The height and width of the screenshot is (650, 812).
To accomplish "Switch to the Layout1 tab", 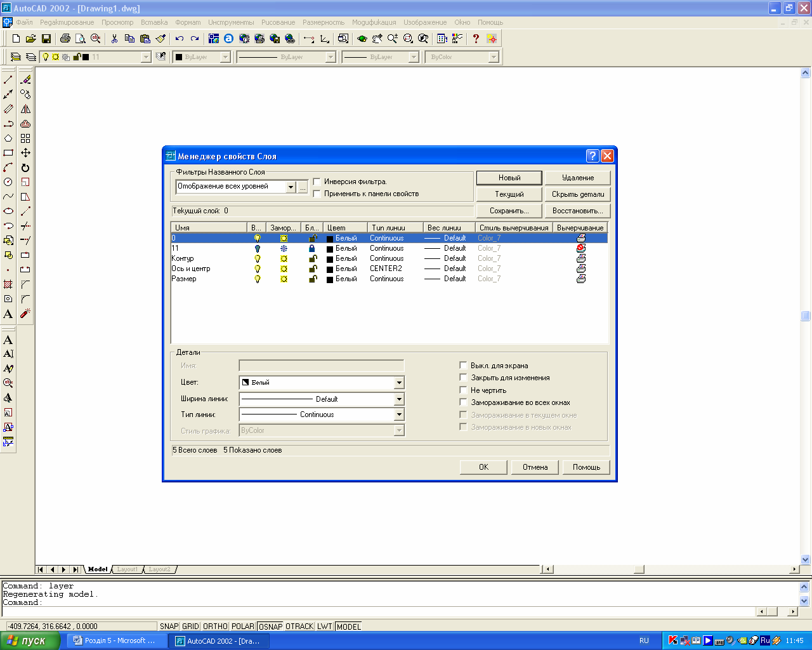I will click(x=127, y=569).
